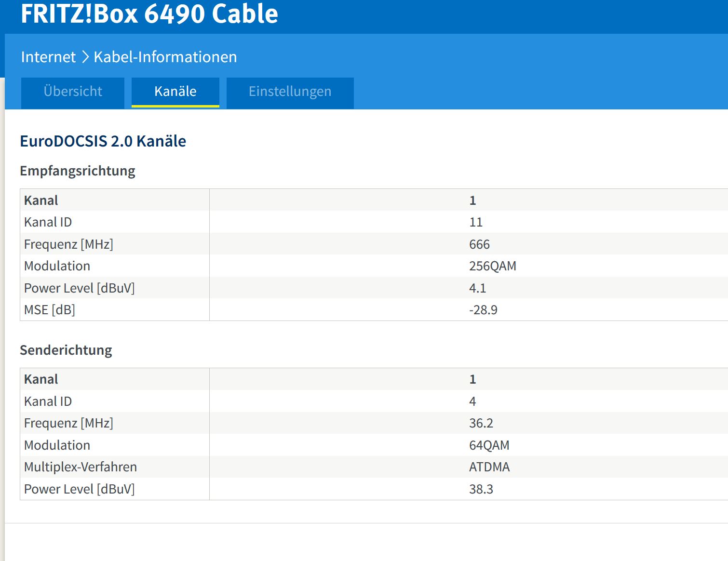Click the MSE value -28.9

pyautogui.click(x=483, y=310)
